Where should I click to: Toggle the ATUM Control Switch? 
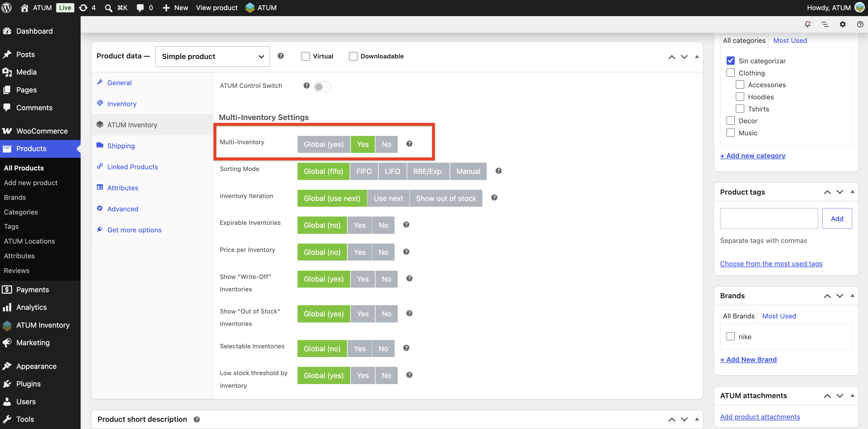(x=322, y=87)
